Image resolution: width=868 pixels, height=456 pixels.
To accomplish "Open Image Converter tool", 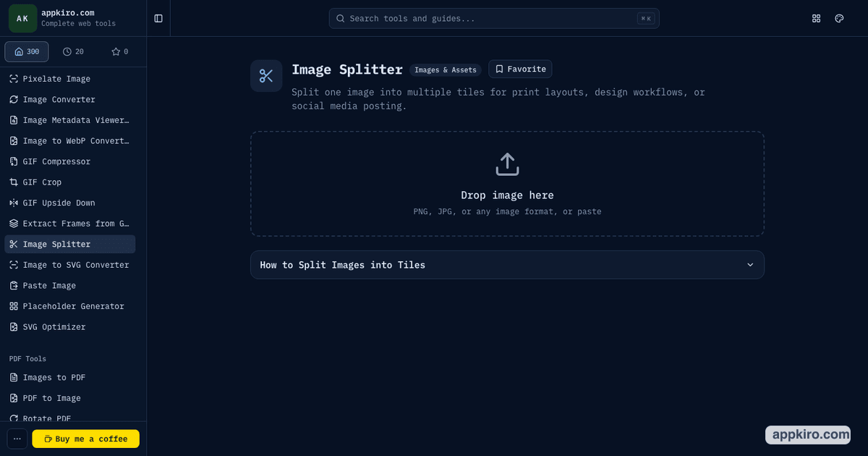I will point(69,100).
